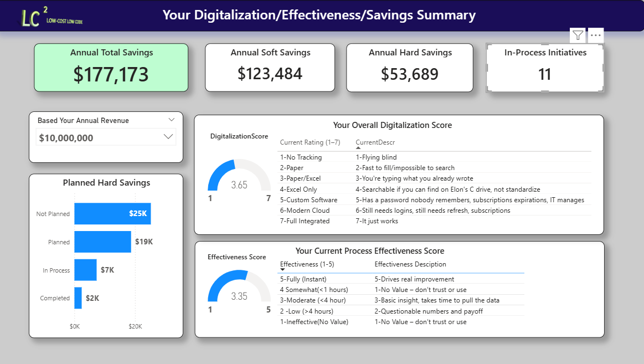This screenshot has height=364, width=644.
Task: Click the Annual Hard Savings card
Action: [410, 66]
